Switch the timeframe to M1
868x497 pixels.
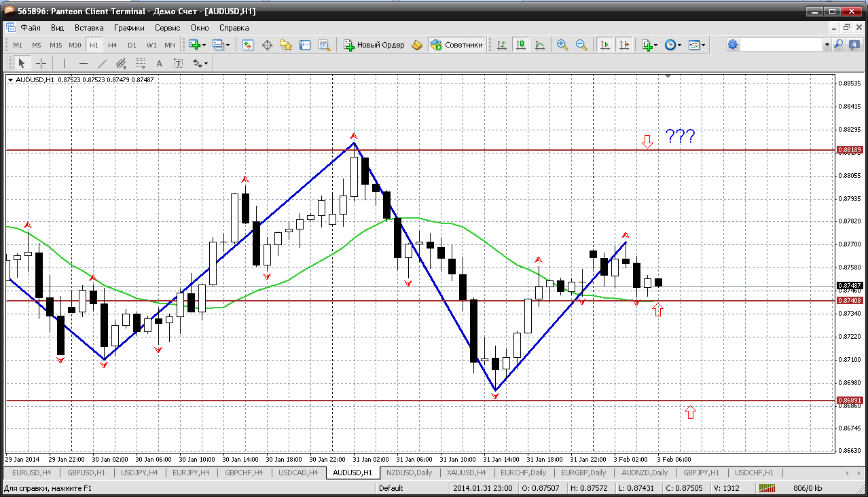(x=18, y=45)
